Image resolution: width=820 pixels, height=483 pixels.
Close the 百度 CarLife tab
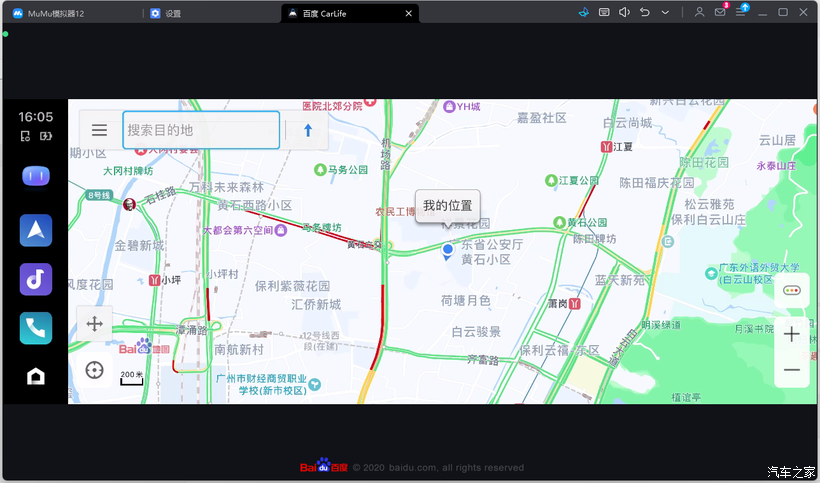tap(408, 14)
